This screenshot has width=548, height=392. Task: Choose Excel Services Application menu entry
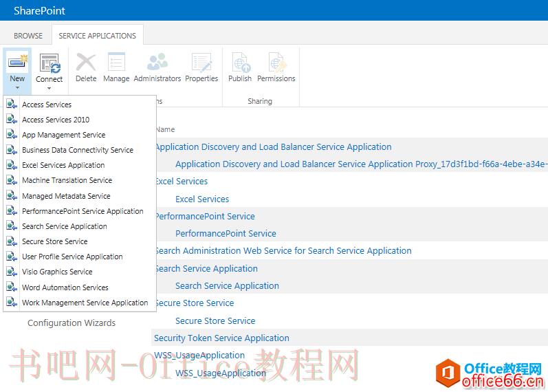tap(63, 165)
